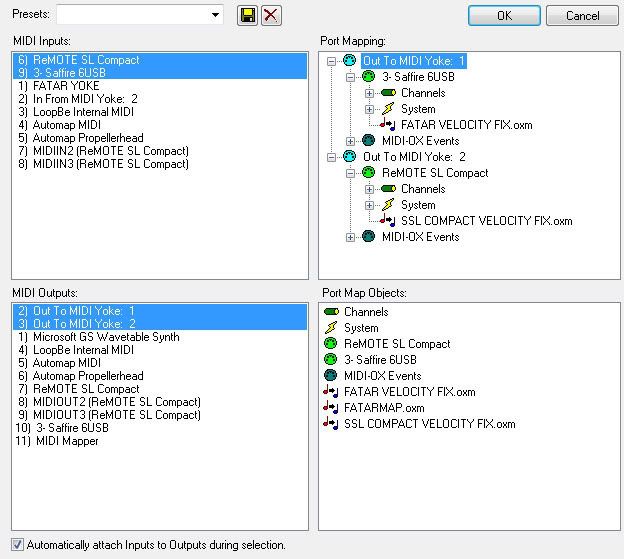This screenshot has width=624, height=559.
Task: Select 1) FATAR YOKE input
Action: click(x=160, y=86)
